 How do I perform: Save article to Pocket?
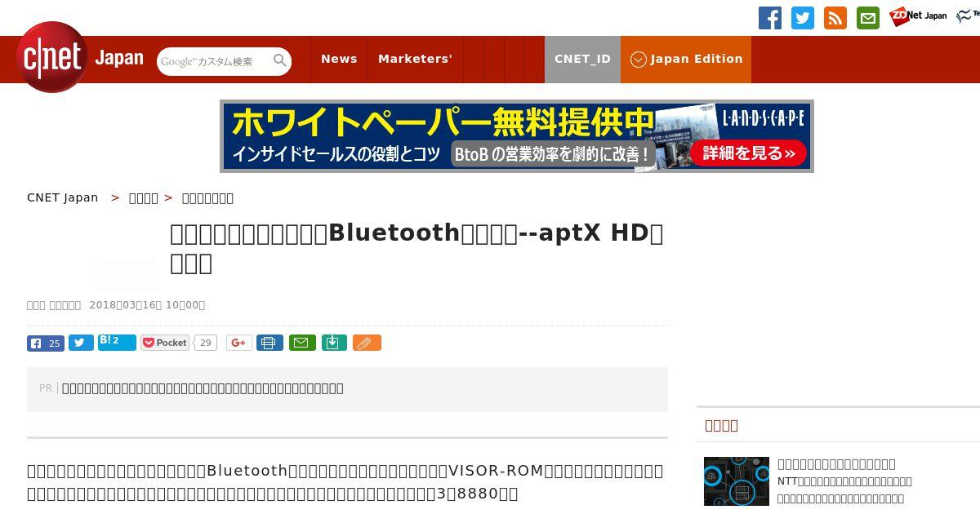(165, 343)
